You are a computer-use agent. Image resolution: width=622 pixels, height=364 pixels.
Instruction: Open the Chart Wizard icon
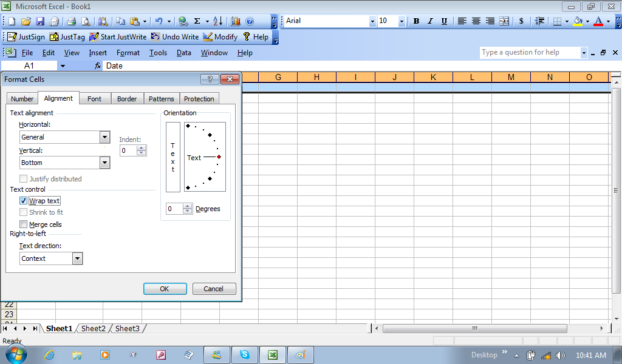[x=236, y=21]
